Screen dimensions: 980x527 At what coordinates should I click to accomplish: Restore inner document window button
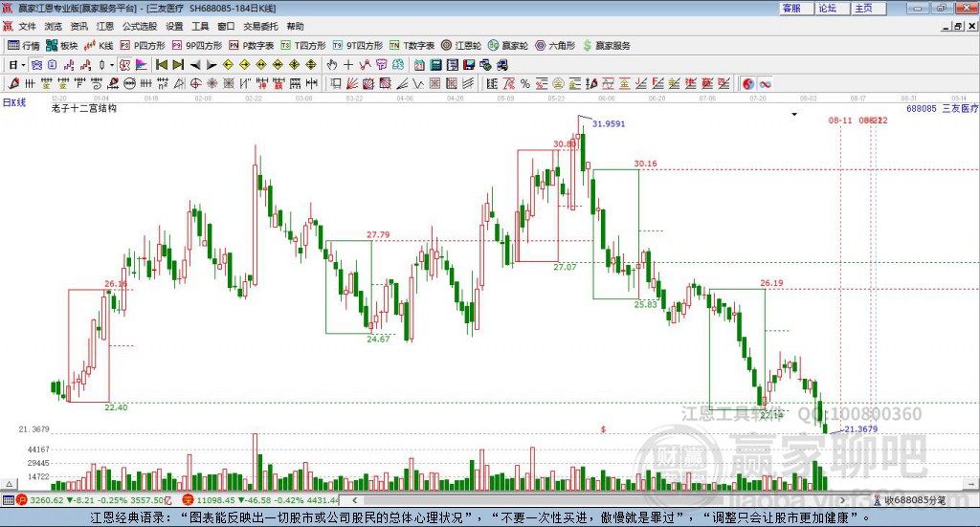(x=958, y=26)
